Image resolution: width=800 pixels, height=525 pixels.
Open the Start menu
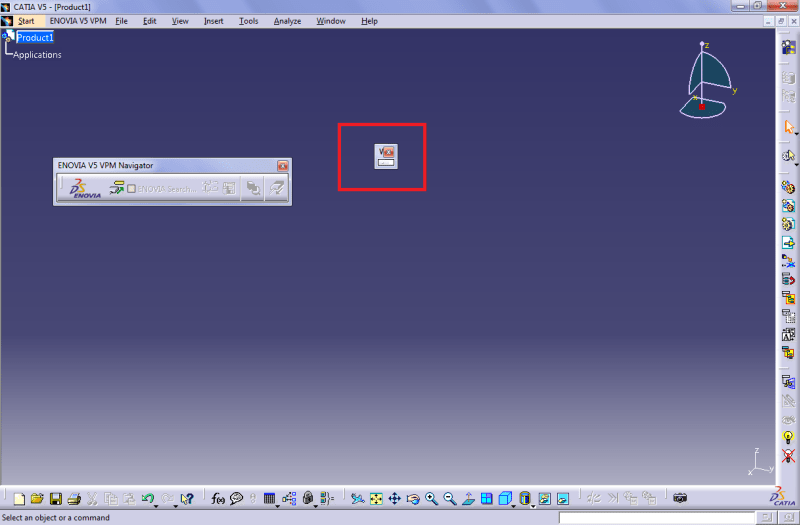pos(26,21)
